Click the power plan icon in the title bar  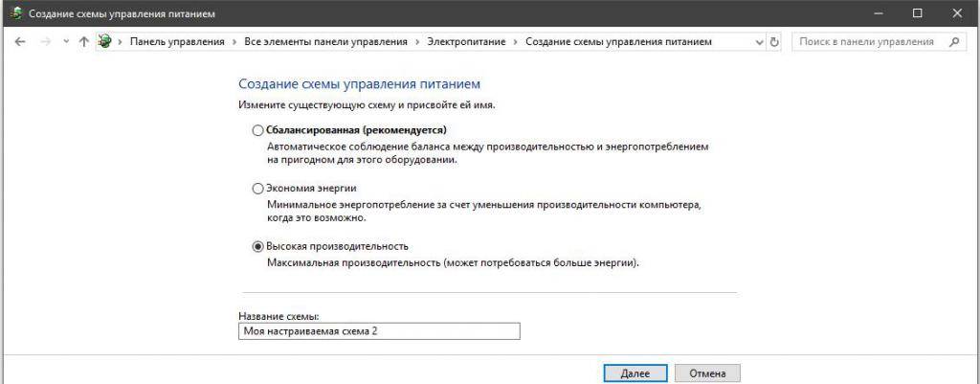(x=11, y=13)
